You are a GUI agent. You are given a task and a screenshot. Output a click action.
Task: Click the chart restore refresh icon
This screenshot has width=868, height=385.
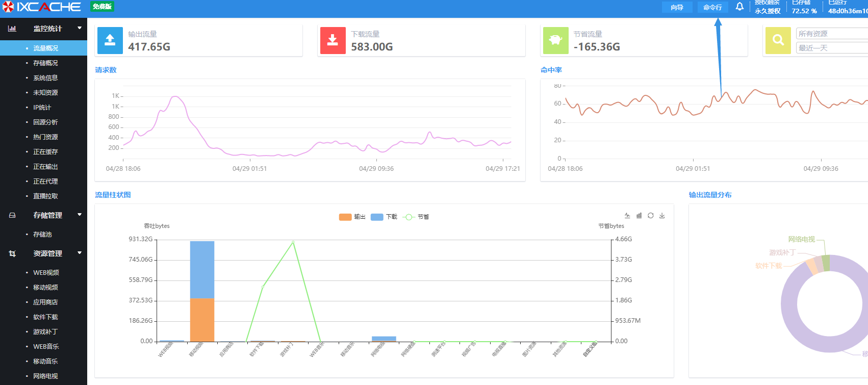651,216
